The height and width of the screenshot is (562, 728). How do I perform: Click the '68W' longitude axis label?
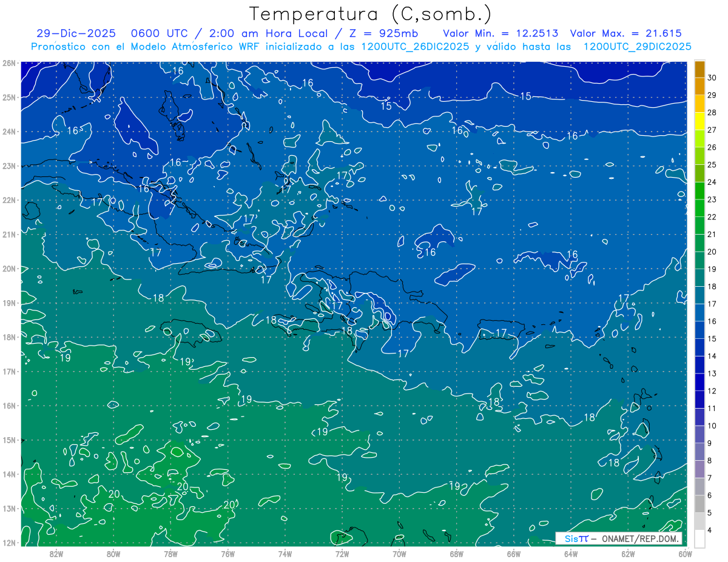pyautogui.click(x=457, y=553)
